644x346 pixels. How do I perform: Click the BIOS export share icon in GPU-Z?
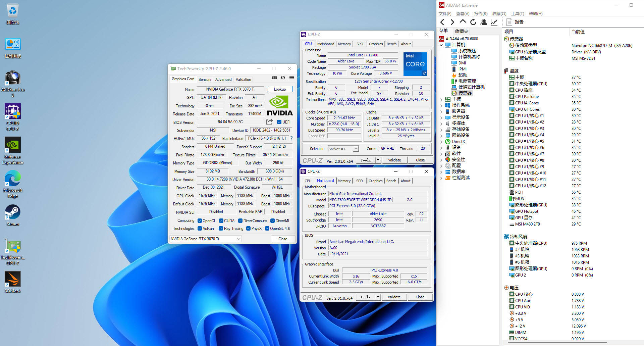(x=269, y=122)
